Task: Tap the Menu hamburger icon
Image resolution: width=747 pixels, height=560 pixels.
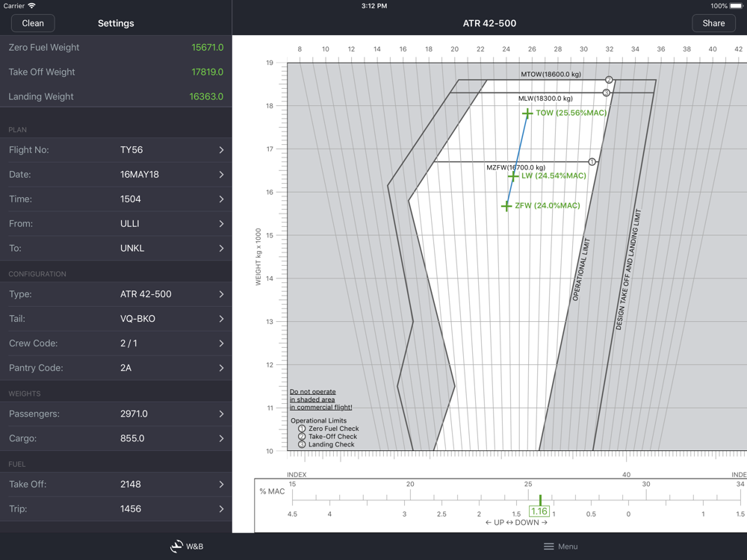Action: [549, 547]
